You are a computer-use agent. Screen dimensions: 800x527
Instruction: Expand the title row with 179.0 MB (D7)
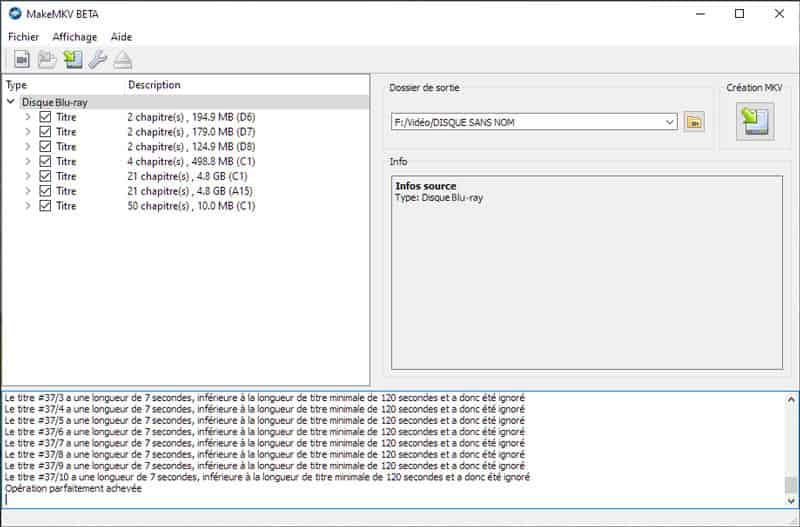point(28,132)
